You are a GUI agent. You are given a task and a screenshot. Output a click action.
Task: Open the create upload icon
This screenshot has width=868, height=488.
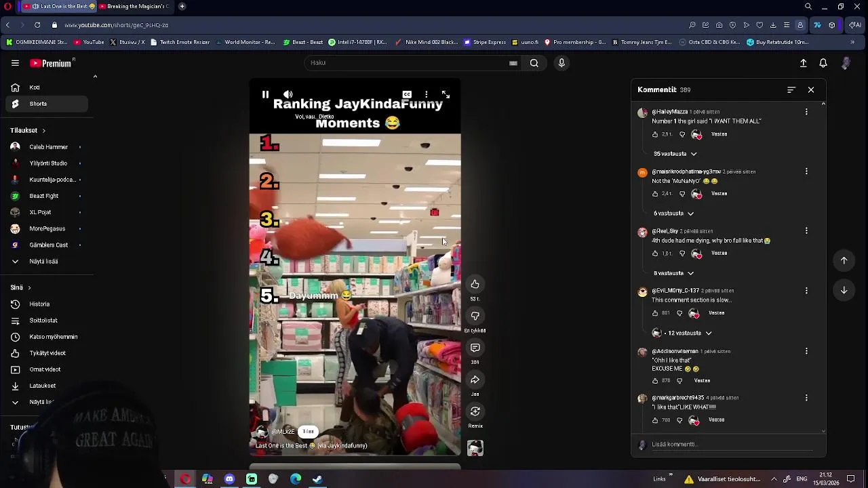click(803, 63)
